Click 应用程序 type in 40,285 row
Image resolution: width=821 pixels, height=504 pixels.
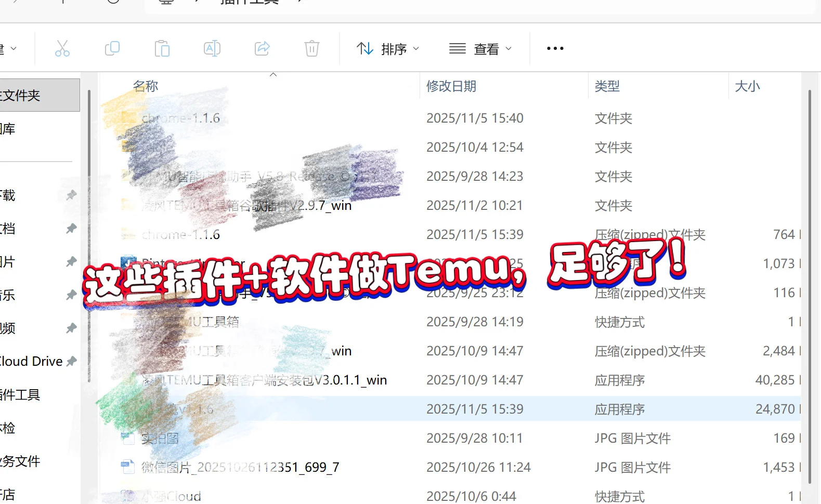[x=620, y=380]
